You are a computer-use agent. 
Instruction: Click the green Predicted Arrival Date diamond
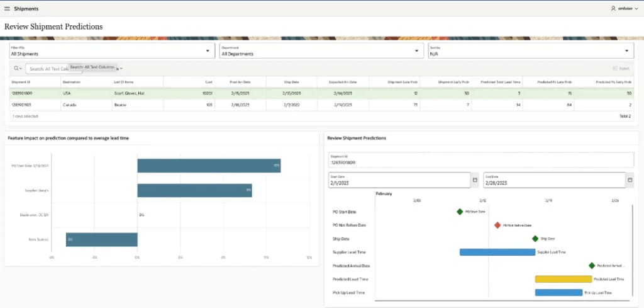click(591, 266)
